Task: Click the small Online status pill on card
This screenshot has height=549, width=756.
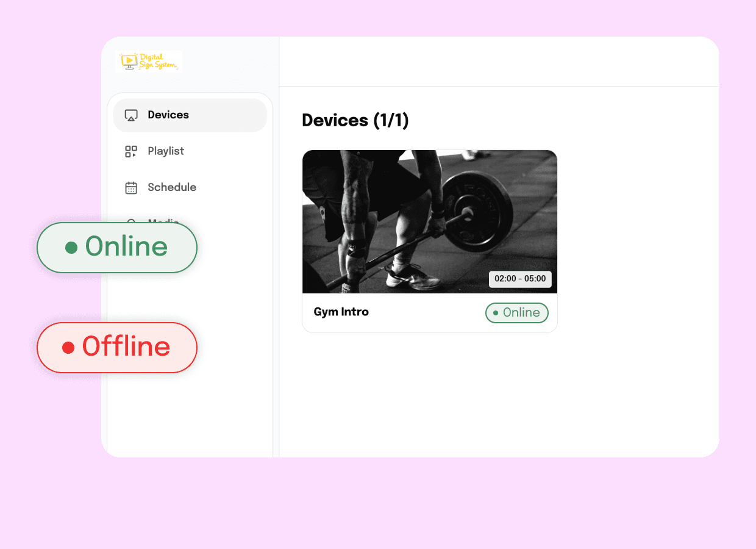Action: coord(517,313)
